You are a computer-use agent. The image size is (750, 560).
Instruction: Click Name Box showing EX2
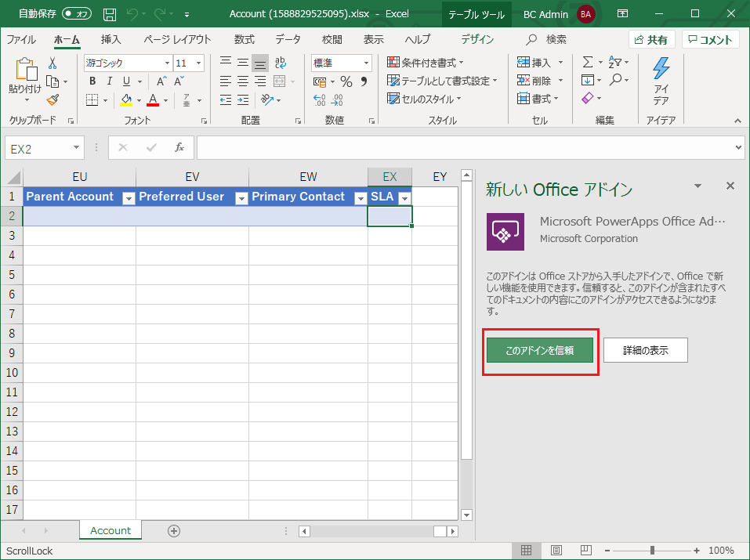[45, 149]
